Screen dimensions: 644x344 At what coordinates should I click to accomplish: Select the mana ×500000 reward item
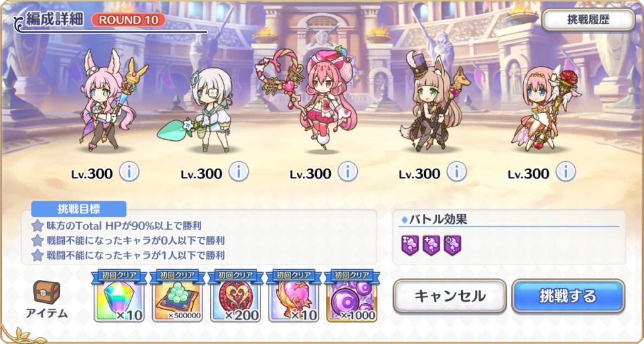pos(177,298)
